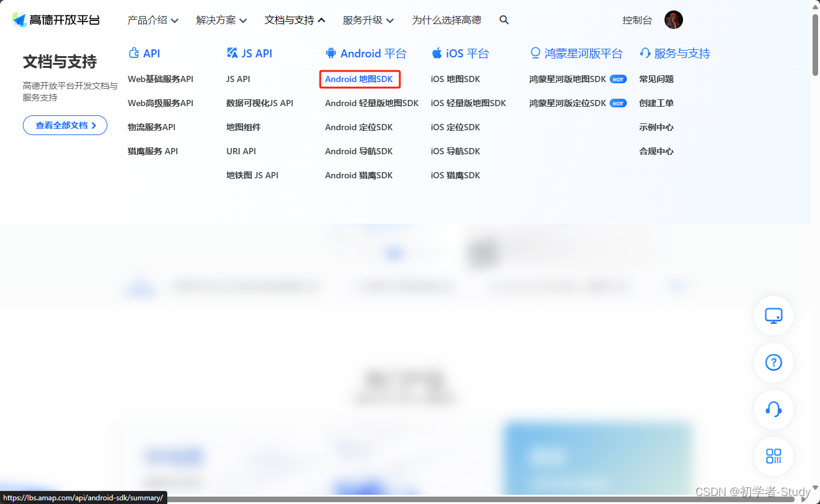Open Android 猎鹰SDK link
820x504 pixels.
pos(359,175)
